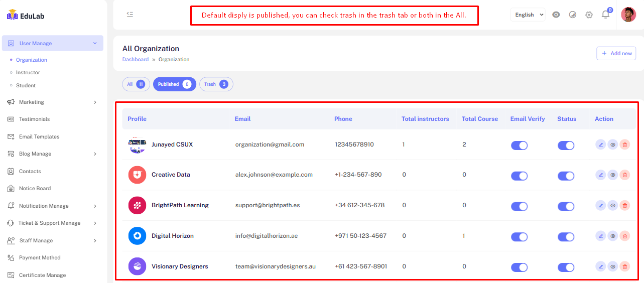Expand the Blog Manage submenu

52,154
